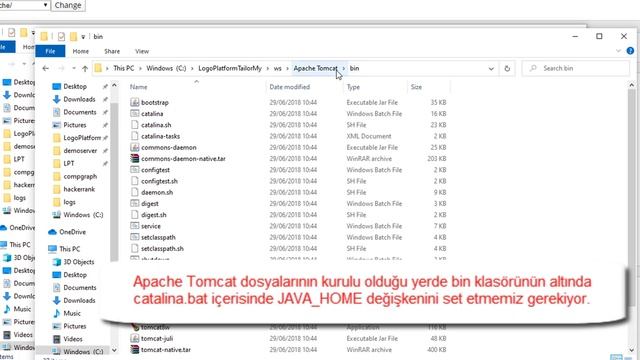Viewport: 640px width, 360px height.
Task: Select the digest batch file icon
Action: (x=134, y=203)
